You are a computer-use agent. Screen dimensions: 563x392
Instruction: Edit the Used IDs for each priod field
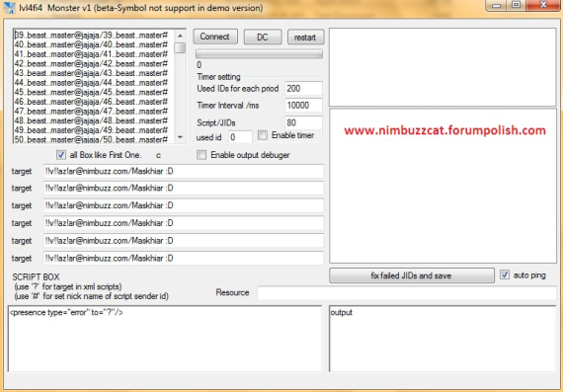click(x=303, y=89)
